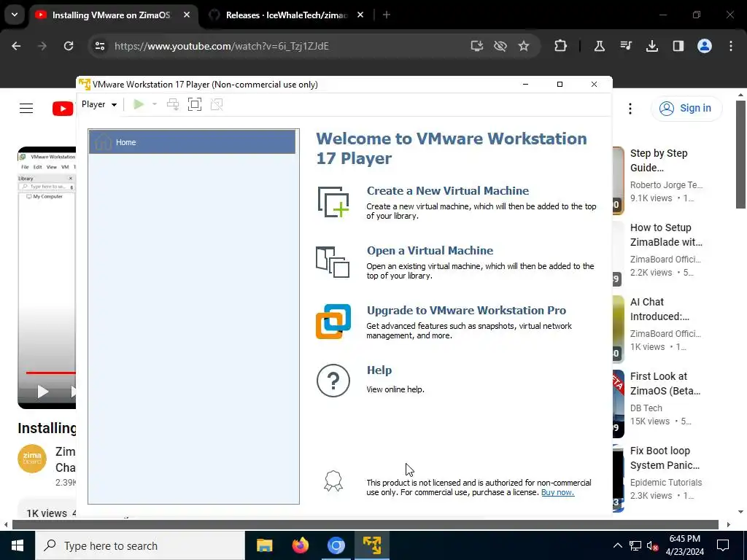747x560 pixels.
Task: Close the Installing VMware on ZimaOS tab
Action: [x=187, y=15]
